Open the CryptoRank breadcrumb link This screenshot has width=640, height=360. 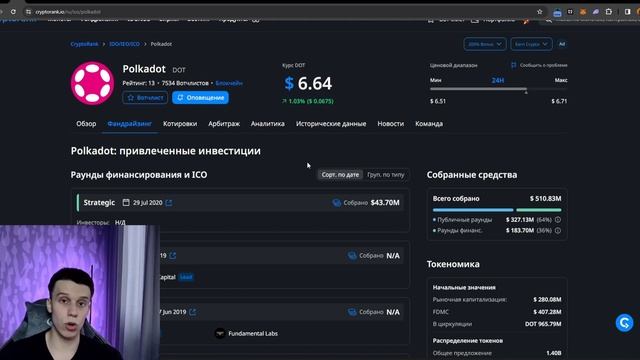click(84, 44)
